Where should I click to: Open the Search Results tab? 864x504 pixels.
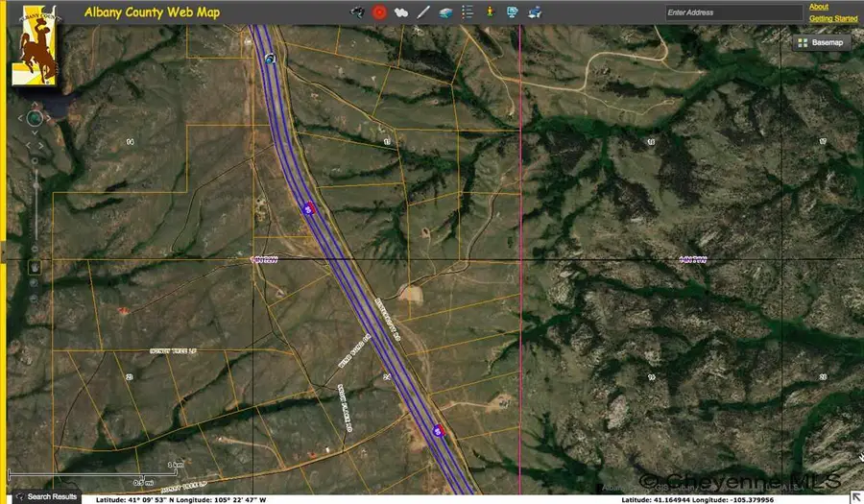click(46, 496)
